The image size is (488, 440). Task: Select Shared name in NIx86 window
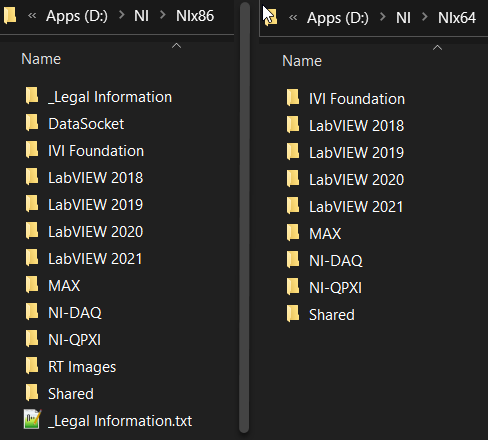(71, 394)
